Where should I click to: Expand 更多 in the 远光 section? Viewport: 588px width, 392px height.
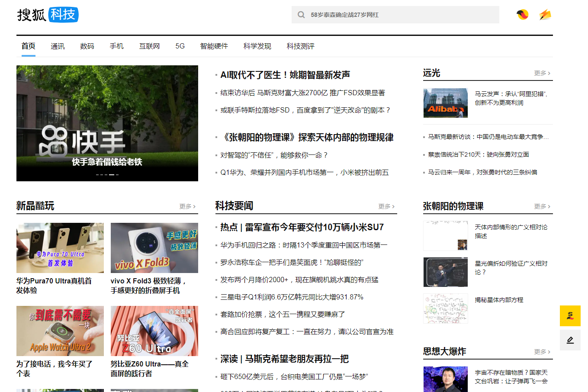542,73
